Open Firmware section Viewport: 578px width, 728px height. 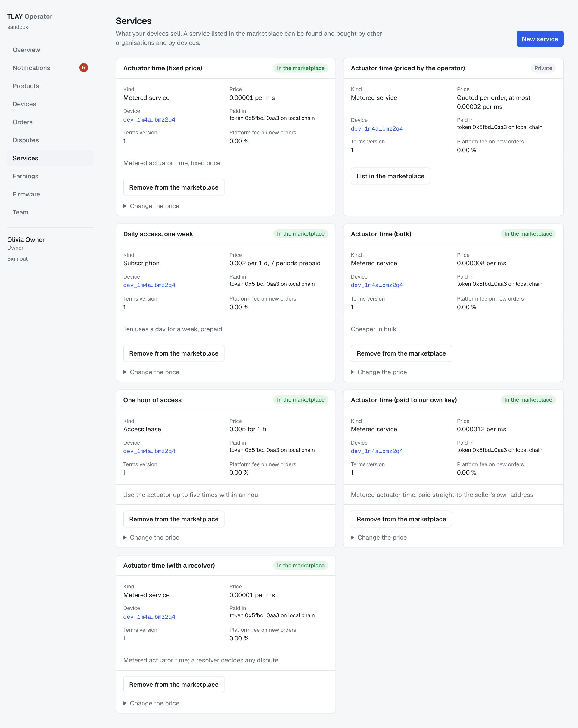click(50, 194)
